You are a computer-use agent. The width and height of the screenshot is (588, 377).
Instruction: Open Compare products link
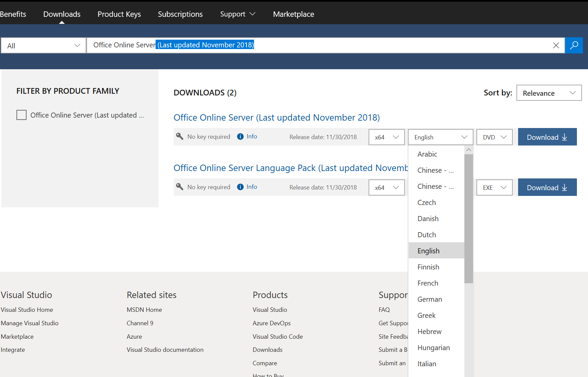pos(265,363)
